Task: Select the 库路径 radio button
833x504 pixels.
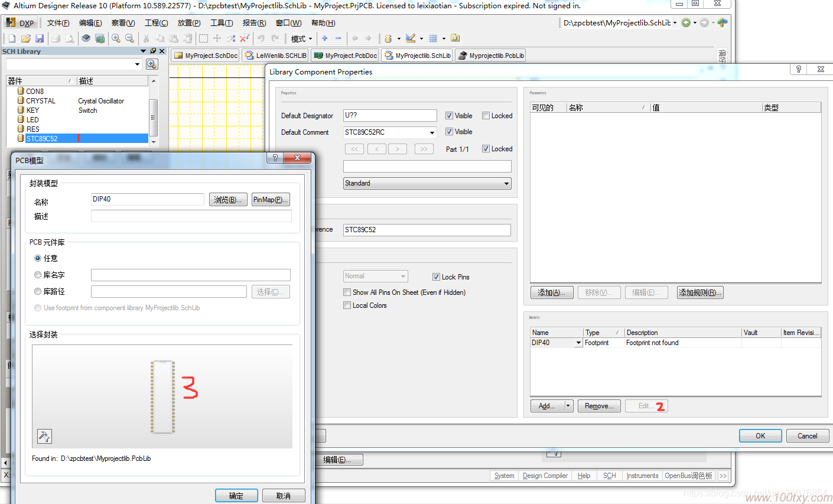Action: point(38,291)
